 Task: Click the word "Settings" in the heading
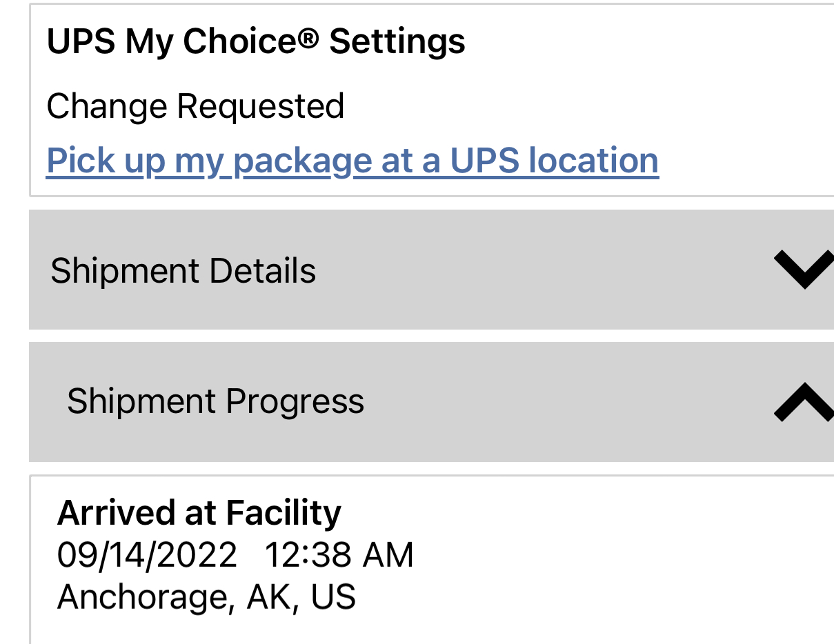tap(397, 41)
